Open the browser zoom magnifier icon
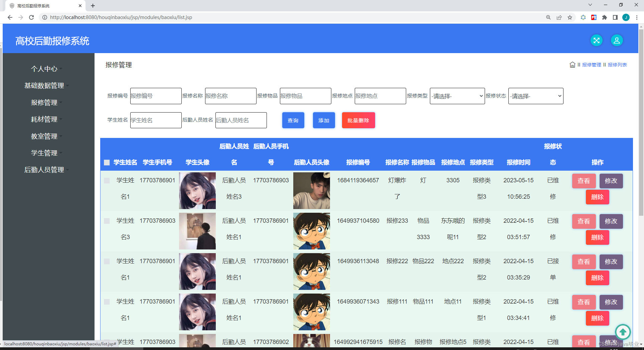Image resolution: width=644 pixels, height=350 pixels. point(548,17)
